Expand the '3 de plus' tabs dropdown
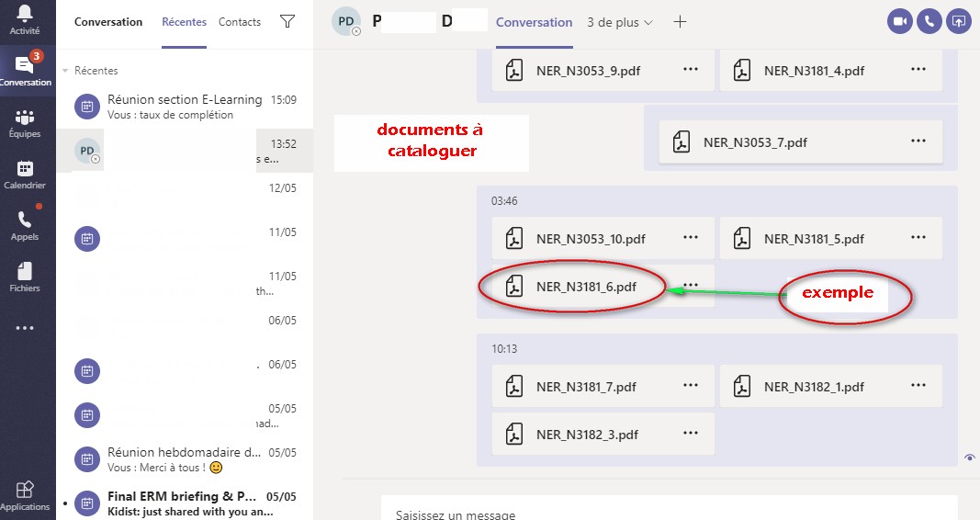 tap(620, 22)
